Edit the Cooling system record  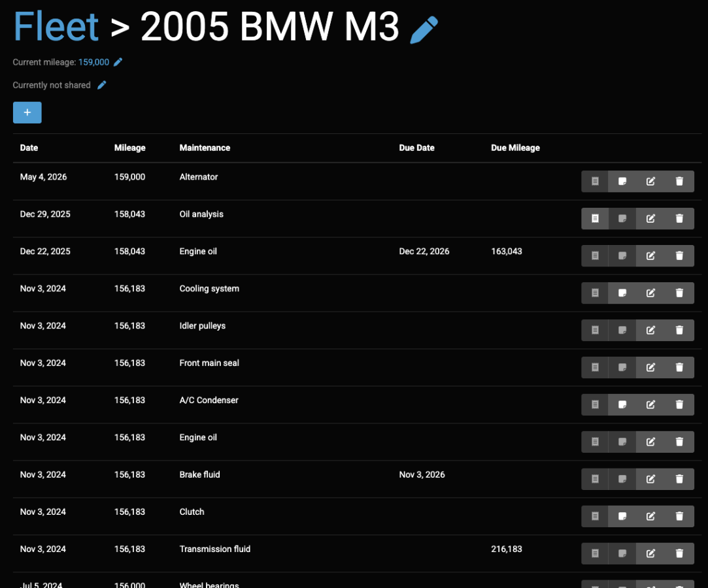pos(650,293)
